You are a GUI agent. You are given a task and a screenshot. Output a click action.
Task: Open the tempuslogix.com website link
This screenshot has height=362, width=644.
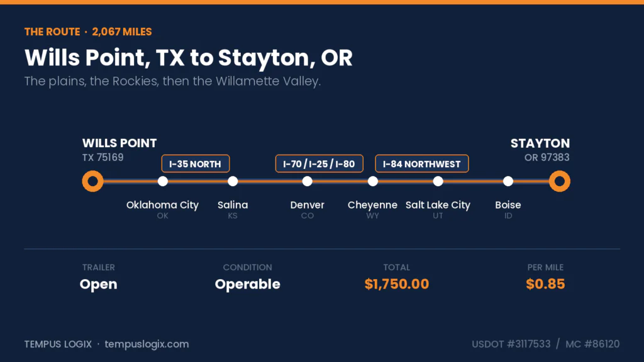147,344
